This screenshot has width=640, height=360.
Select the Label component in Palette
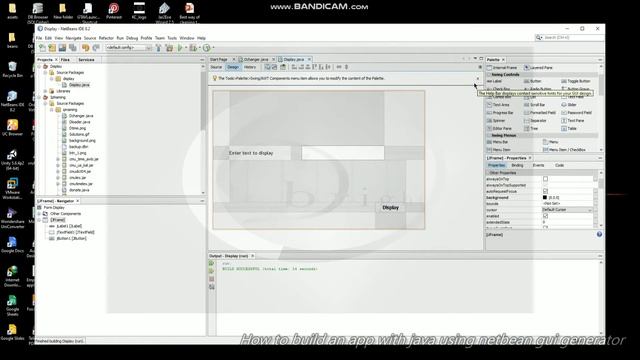coord(494,81)
